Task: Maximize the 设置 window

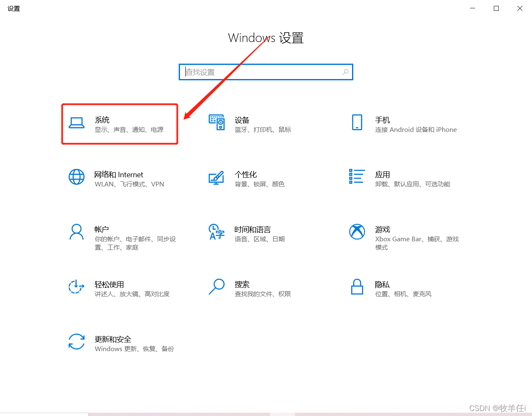Action: 496,8
